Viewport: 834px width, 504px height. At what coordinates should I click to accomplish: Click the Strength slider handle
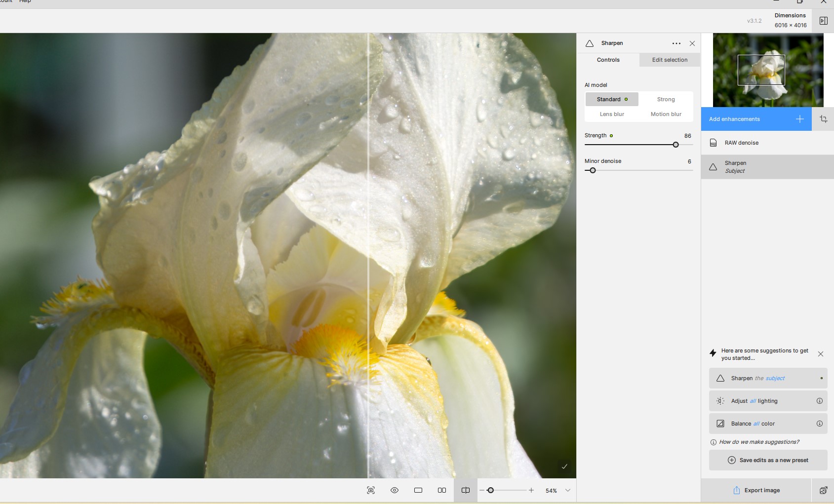tap(675, 145)
